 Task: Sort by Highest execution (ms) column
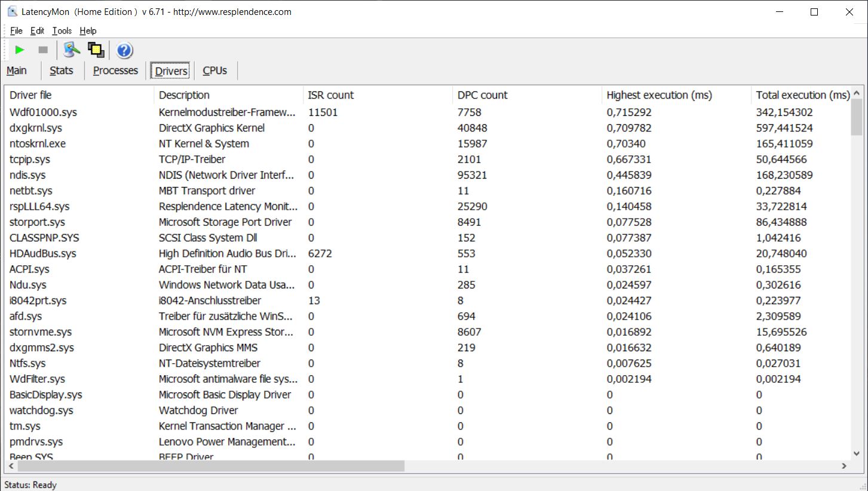click(659, 95)
